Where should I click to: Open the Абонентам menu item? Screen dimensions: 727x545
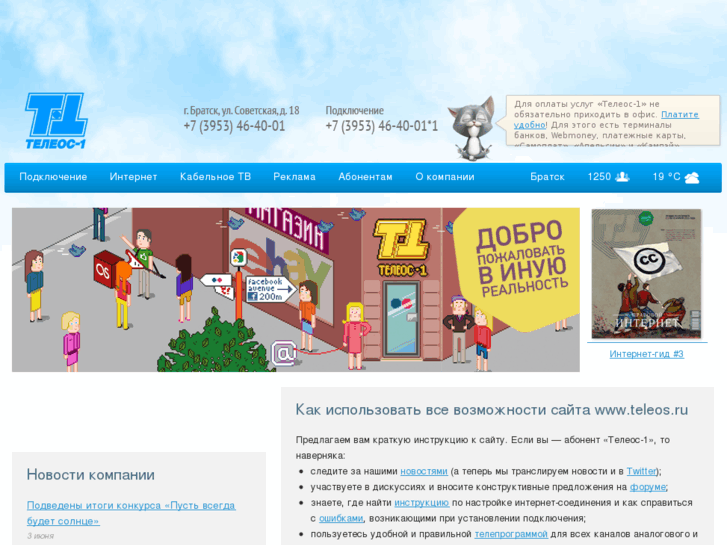point(365,177)
